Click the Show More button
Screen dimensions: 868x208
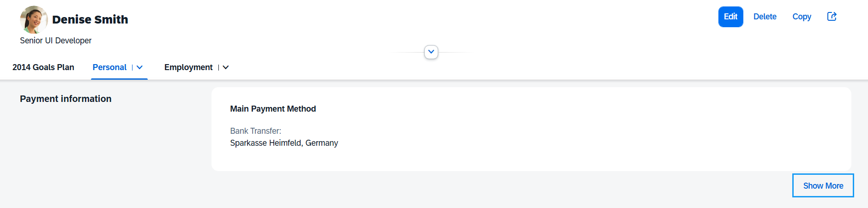[x=823, y=185]
